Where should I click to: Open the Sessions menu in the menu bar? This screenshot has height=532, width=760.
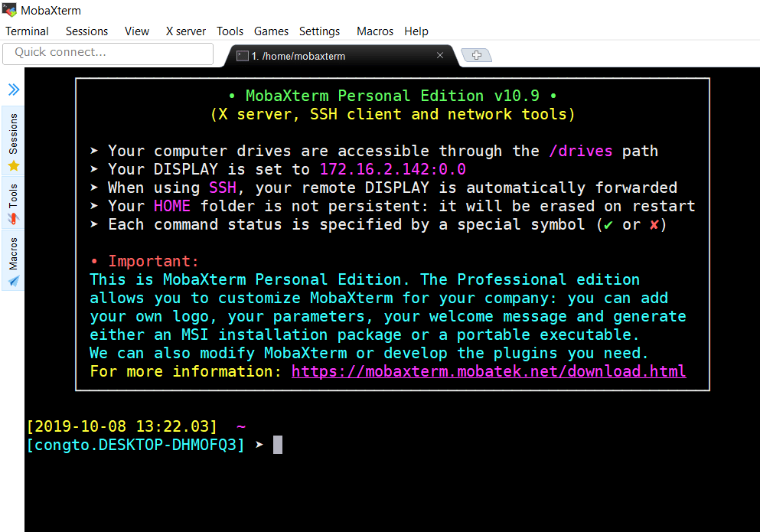click(86, 31)
